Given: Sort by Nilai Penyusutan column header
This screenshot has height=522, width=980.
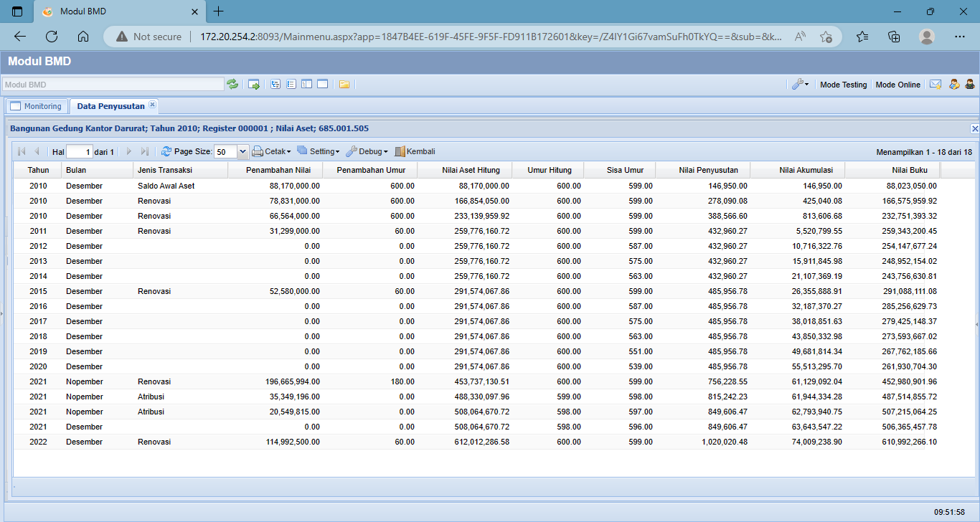Looking at the screenshot, I should pyautogui.click(x=702, y=170).
